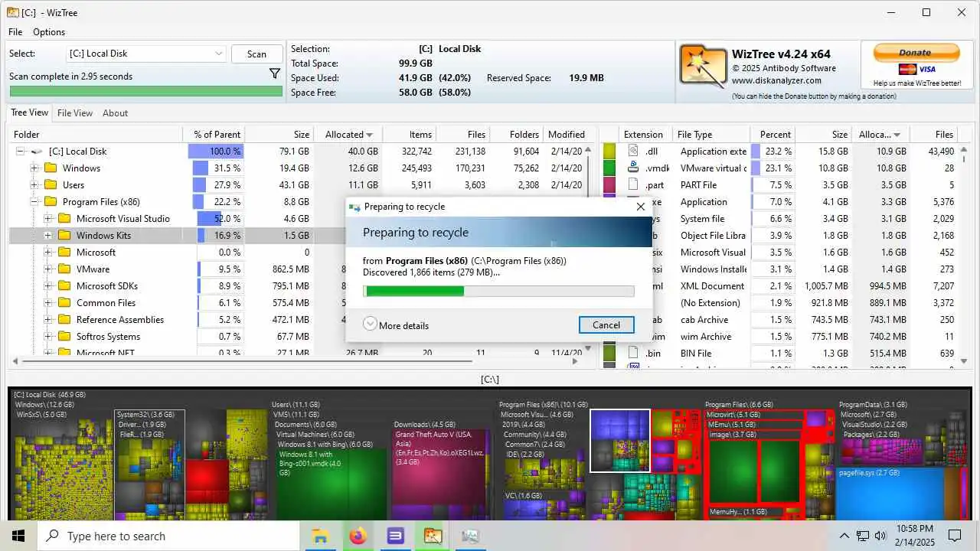980x551 pixels.
Task: Click the C: Local Disk drive icon
Action: 37,152
